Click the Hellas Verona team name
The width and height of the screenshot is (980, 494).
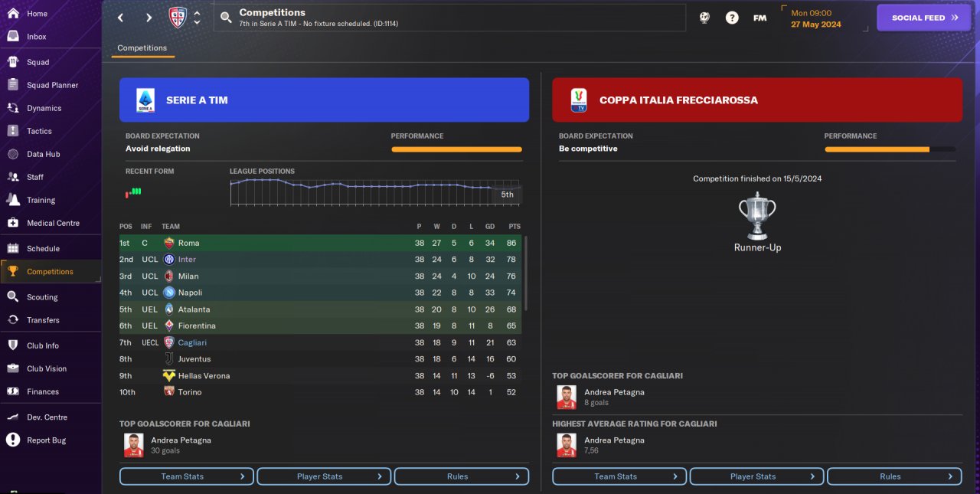204,376
